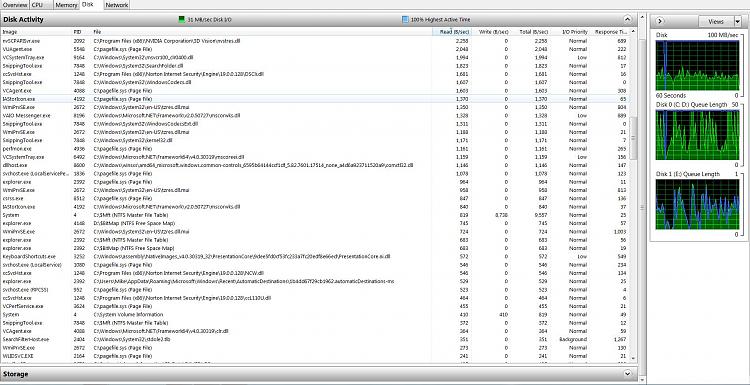Click the Disk 1 (E:) Queue Length graph
Viewport: 750px width, 385px height.
[697, 205]
